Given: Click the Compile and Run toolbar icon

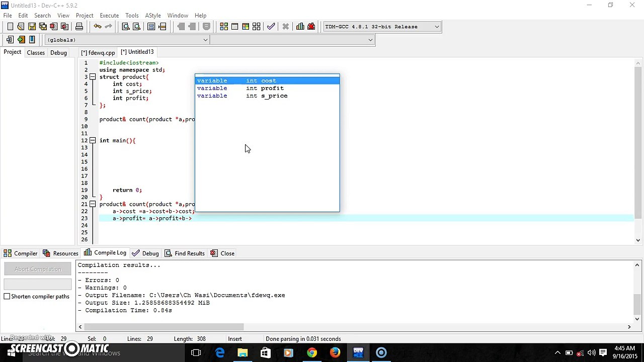Looking at the screenshot, I should 246,27.
